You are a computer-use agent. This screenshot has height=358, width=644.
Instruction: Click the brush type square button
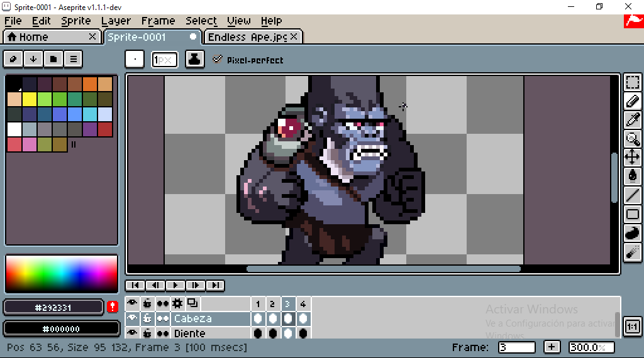135,59
